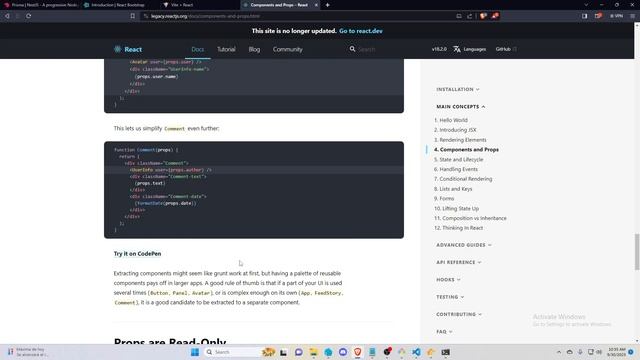Click the bookmark icon beside address bar
The height and width of the screenshot is (360, 640).
point(133,16)
